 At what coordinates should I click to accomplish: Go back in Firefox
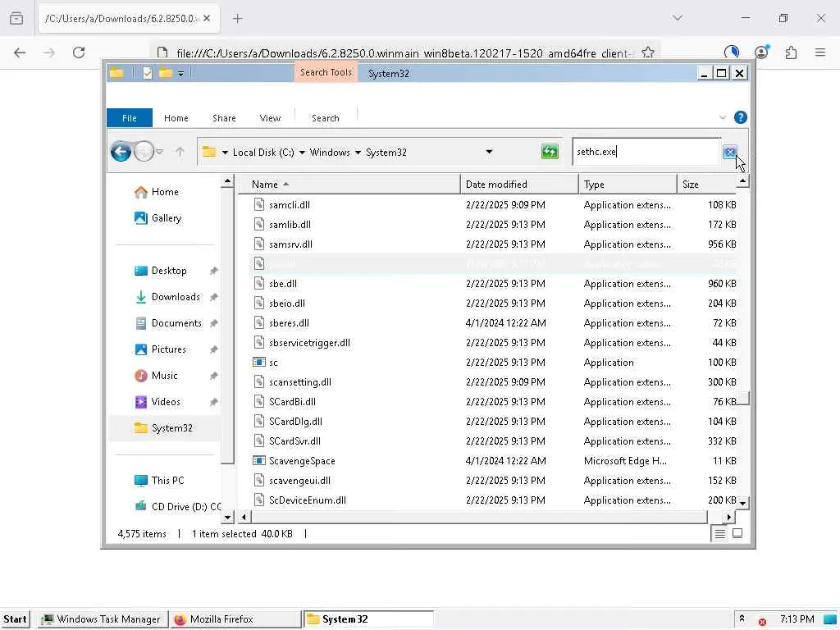point(20,52)
